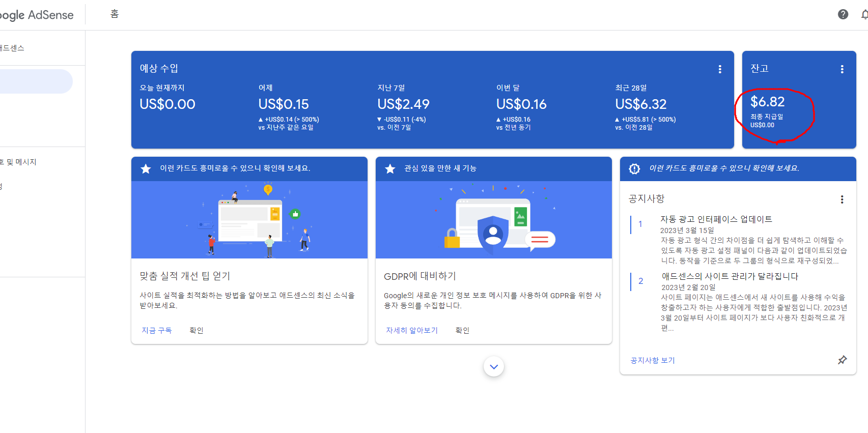868x433 pixels.
Task: Click the 2023년 3월 15일 announcement date
Action: click(687, 230)
